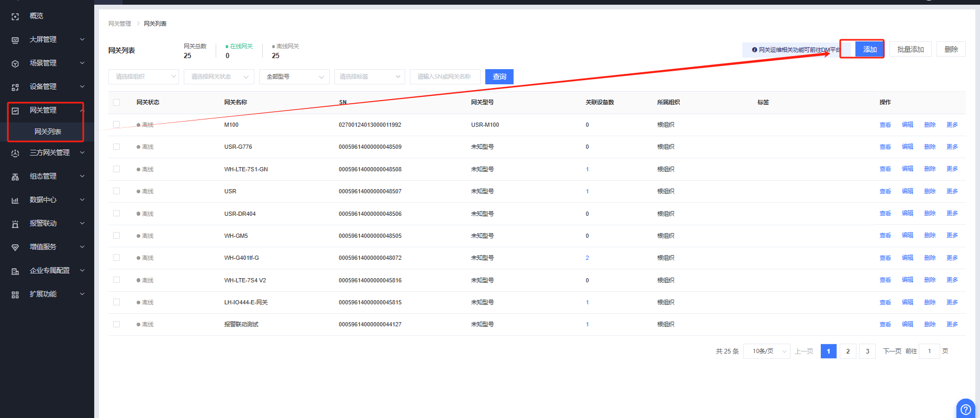Screen dimensions: 980x418
Task: Tick the checkbox for gateway M100
Action: [117, 125]
